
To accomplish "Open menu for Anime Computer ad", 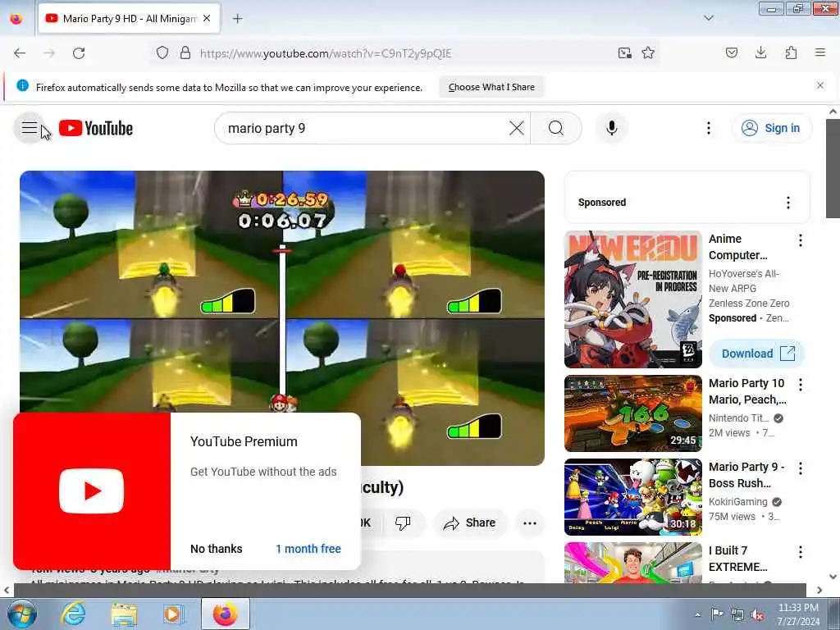I will click(801, 240).
